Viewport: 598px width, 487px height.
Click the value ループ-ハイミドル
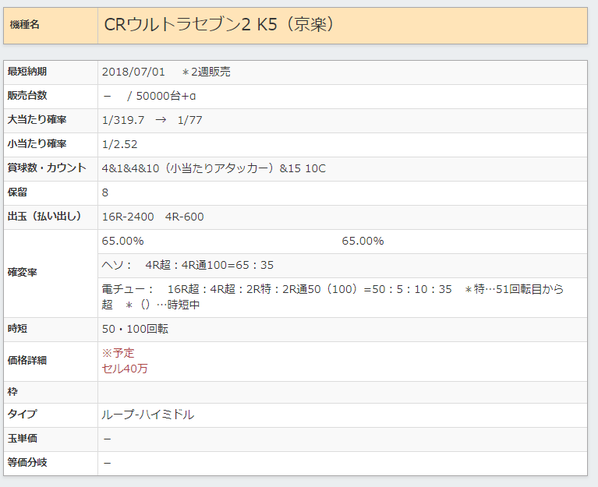[148, 414]
